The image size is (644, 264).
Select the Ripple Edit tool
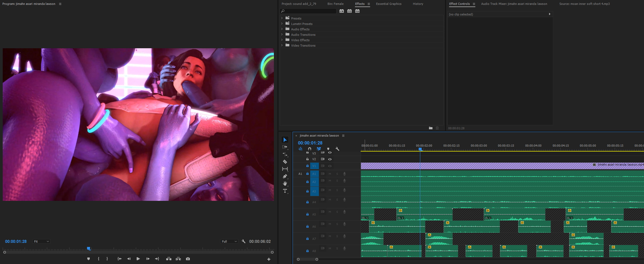coord(285,154)
